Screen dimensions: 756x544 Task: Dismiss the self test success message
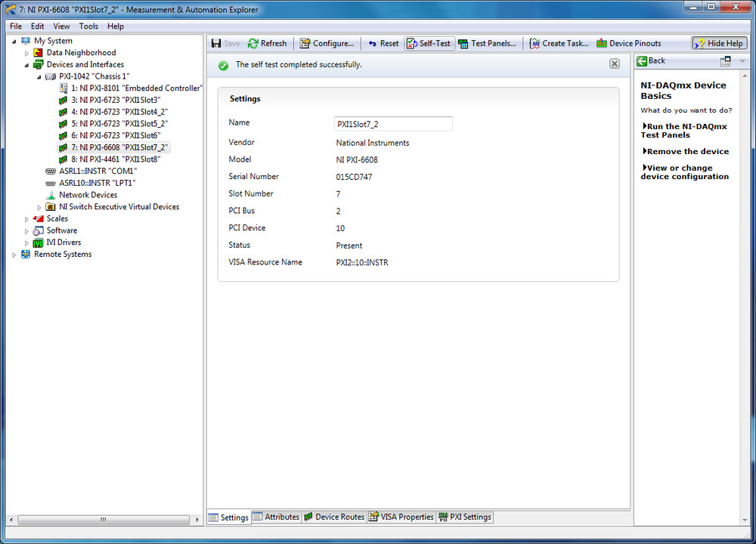click(614, 63)
